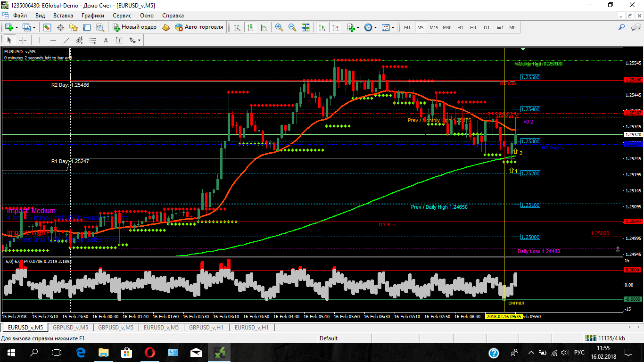The width and height of the screenshot is (644, 362).
Task: Open the Navigator folder-star icon
Action: 73,27
